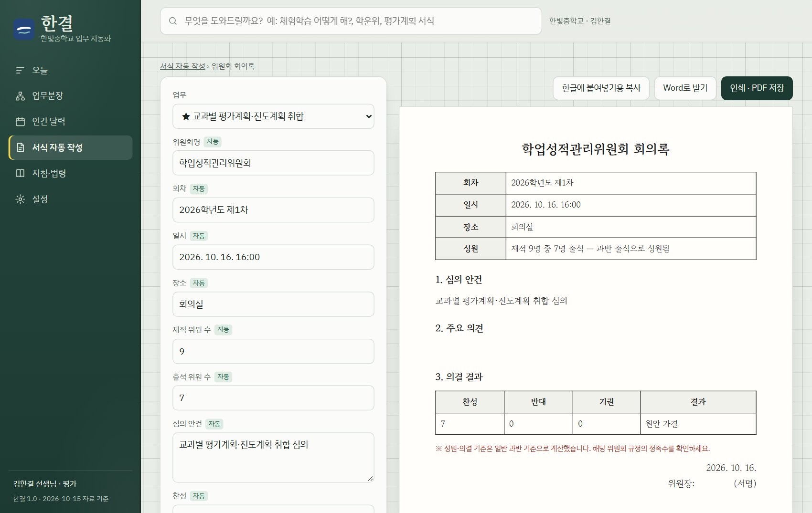This screenshot has height=513, width=812.
Task: Click the 지침·법령 book icon
Action: pyautogui.click(x=20, y=173)
